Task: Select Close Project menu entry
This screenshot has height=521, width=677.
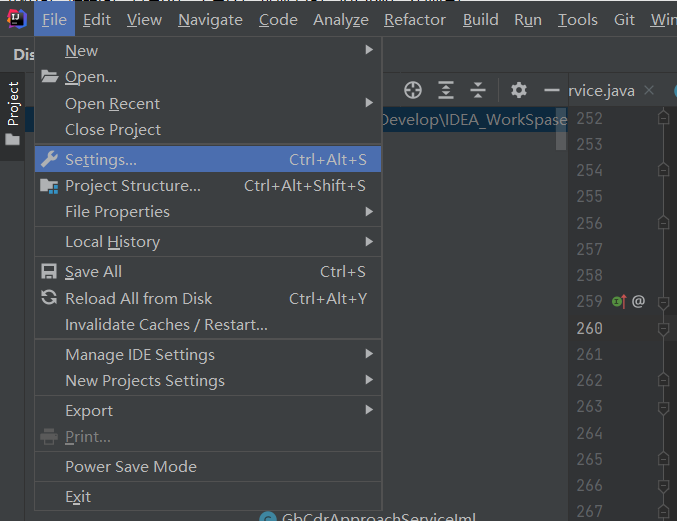Action: 208,129
